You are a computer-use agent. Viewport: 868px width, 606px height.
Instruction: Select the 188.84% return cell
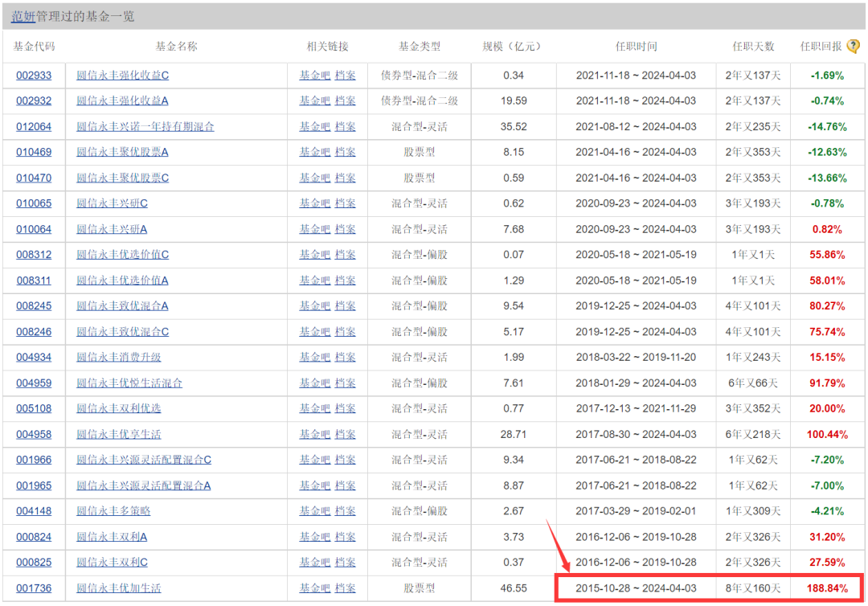827,588
